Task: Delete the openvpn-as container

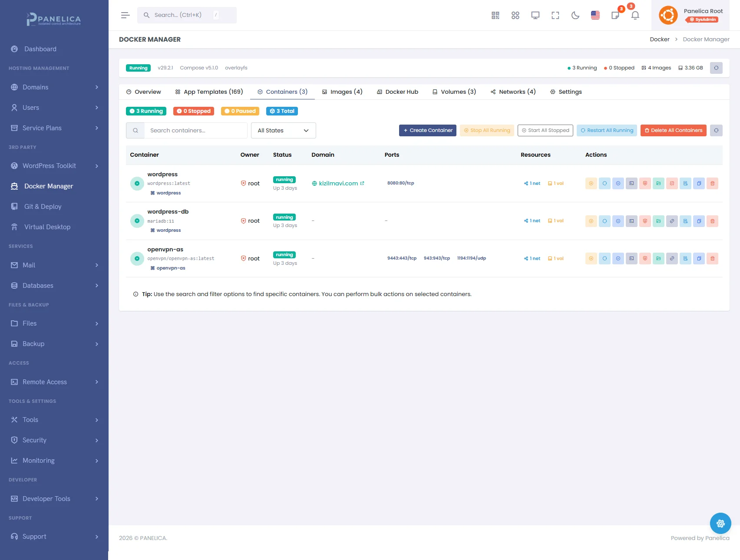Action: click(712, 258)
